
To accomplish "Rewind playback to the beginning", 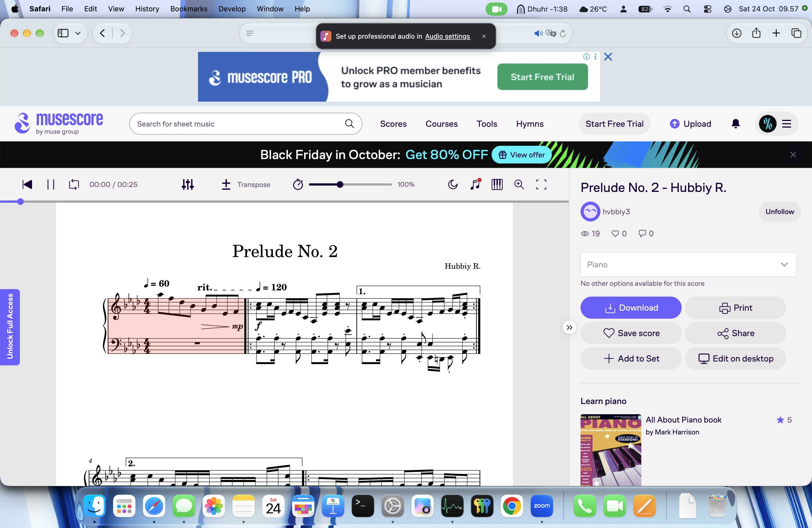I will click(x=27, y=184).
